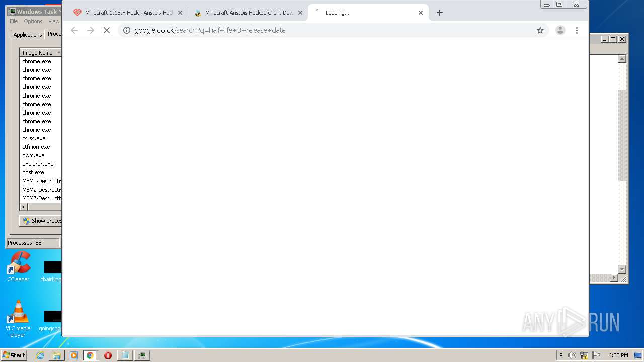Switch to Task Manager Processes tab
644x362 pixels.
[54, 34]
